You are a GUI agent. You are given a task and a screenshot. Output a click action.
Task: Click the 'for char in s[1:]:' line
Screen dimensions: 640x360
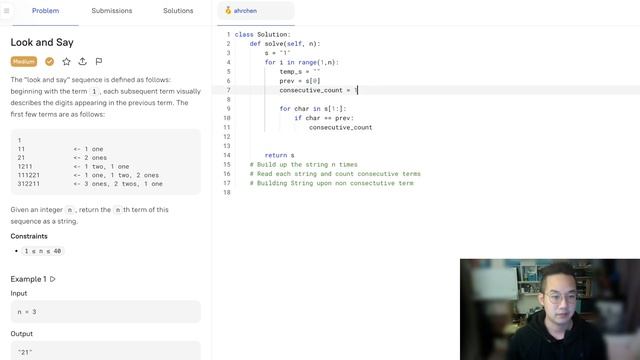click(313, 109)
